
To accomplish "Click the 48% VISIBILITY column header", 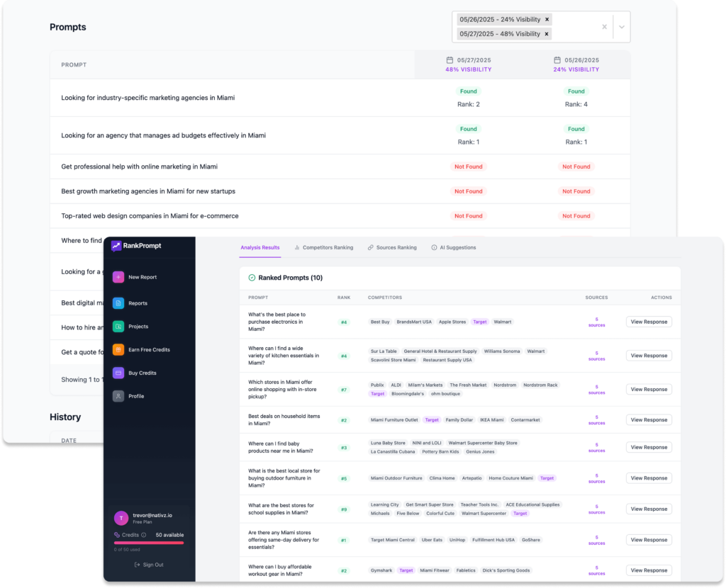I will click(x=469, y=69).
